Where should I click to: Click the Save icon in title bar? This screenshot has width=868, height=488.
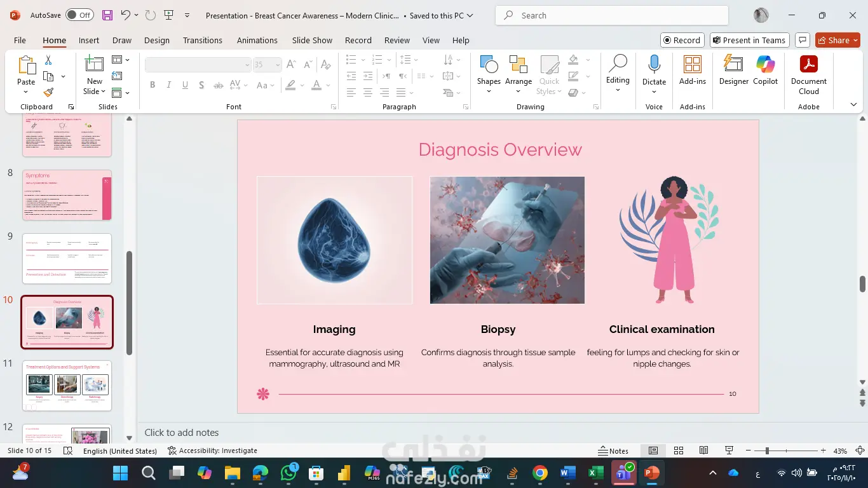pos(107,15)
